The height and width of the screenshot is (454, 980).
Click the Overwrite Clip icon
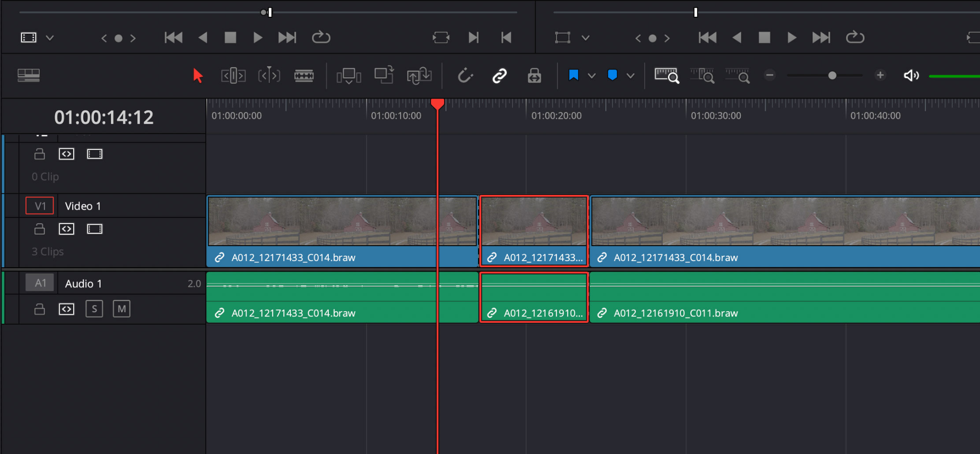(384, 76)
